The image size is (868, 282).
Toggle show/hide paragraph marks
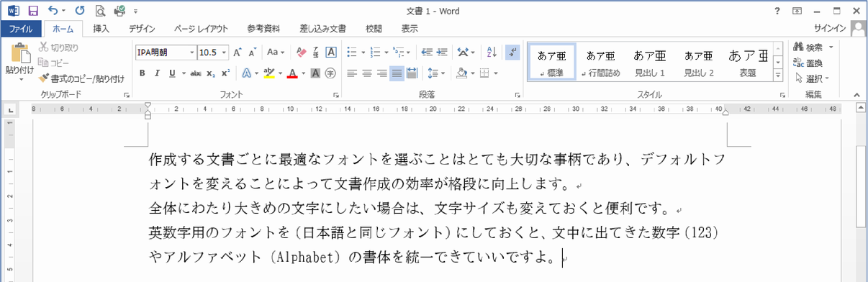[512, 53]
